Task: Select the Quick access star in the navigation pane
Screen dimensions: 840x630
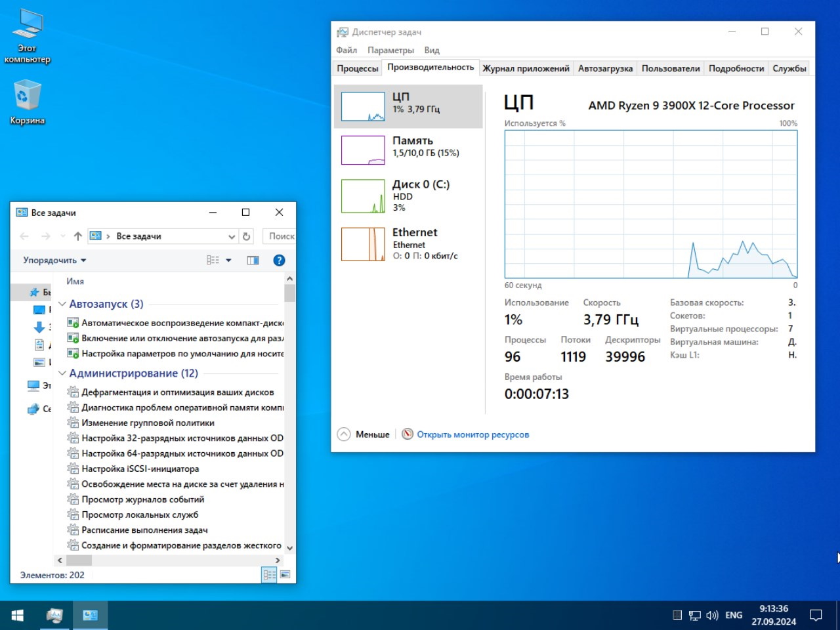Action: (35, 292)
